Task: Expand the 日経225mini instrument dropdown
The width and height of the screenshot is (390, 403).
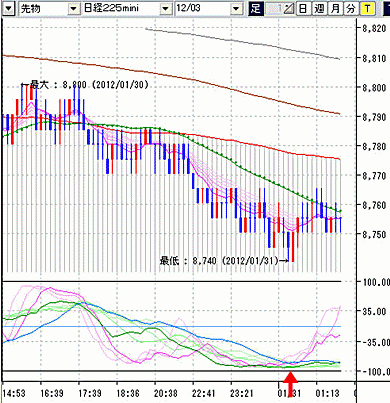Action: coord(166,9)
